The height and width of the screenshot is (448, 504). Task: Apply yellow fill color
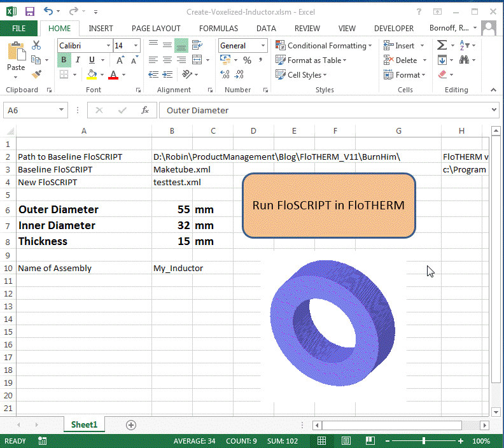coord(92,74)
